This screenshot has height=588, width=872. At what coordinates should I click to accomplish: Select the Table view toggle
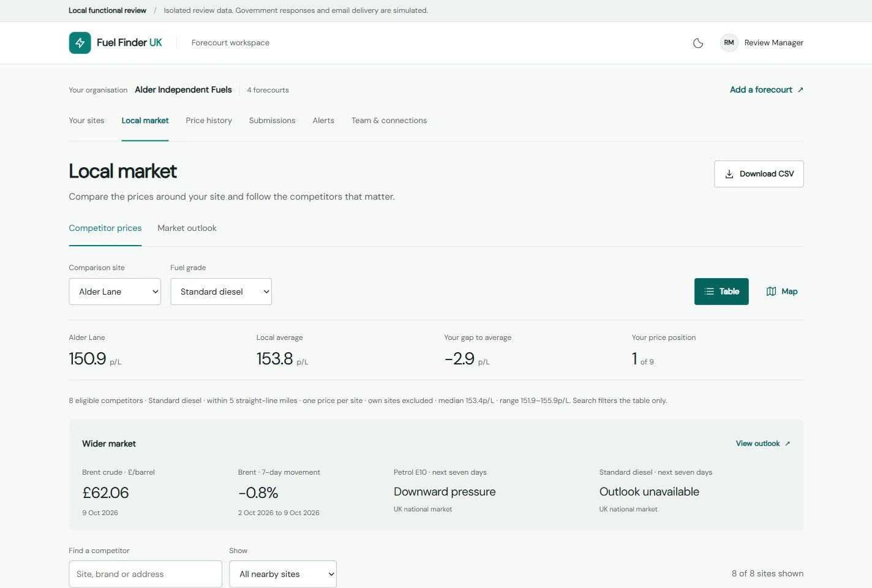(721, 292)
